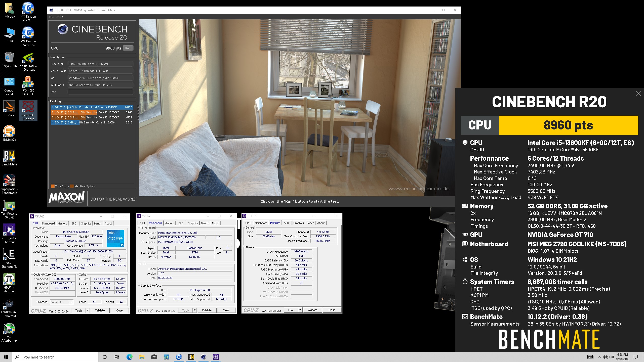This screenshot has width=644, height=362.
Task: Open RTX 4090 HOF OC desktop icon
Action: 28,86
